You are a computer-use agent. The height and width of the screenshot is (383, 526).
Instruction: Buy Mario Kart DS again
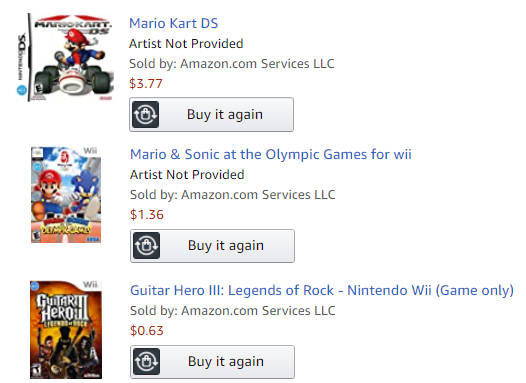[211, 114]
